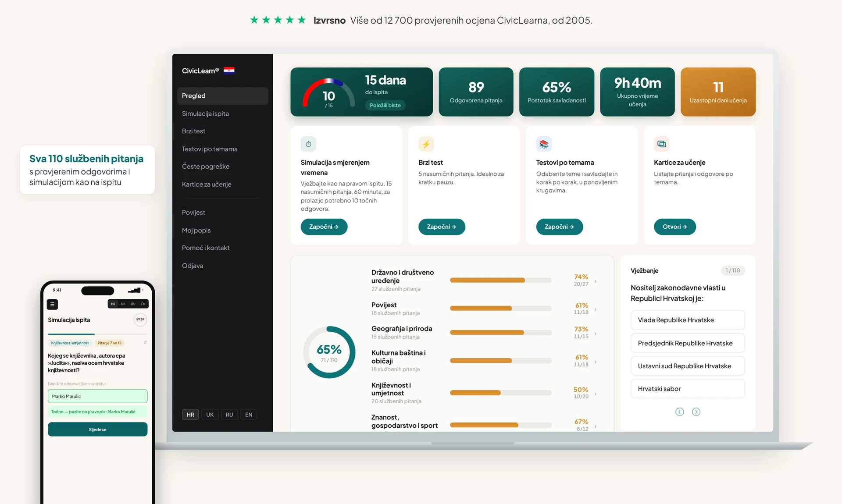Switch sidebar language to EN
Image resolution: width=842 pixels, height=504 pixels.
(249, 415)
